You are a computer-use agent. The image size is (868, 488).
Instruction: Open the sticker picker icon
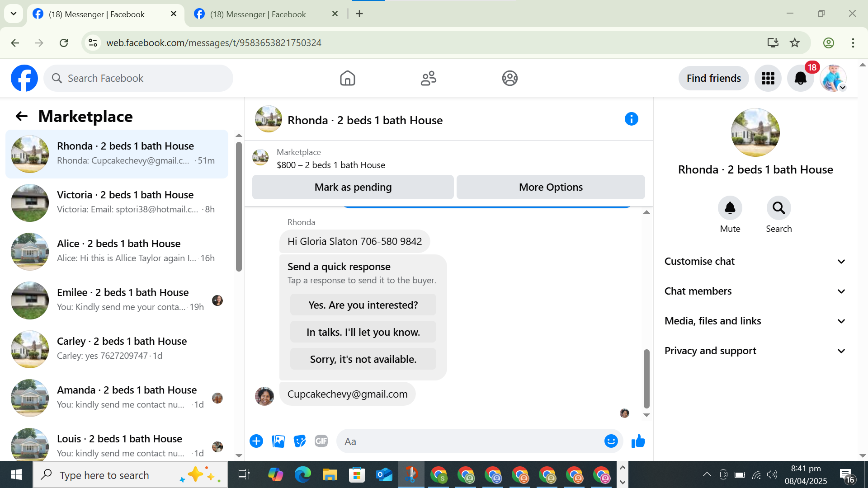[x=299, y=441]
